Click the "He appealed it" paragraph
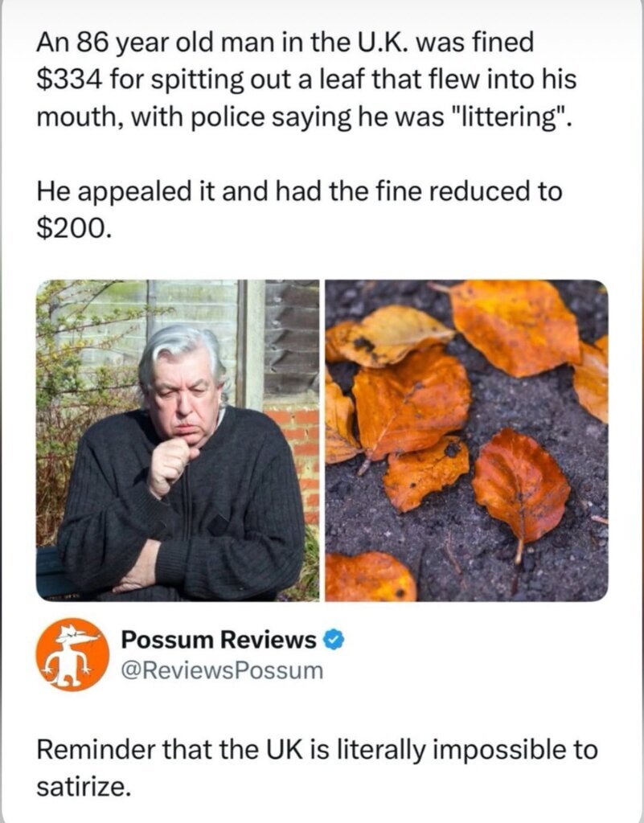 [x=299, y=210]
